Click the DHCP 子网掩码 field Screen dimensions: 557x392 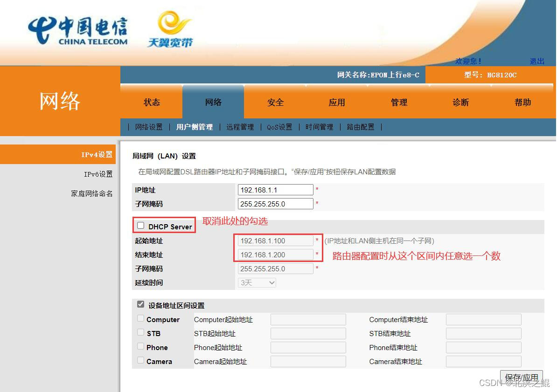coord(275,269)
